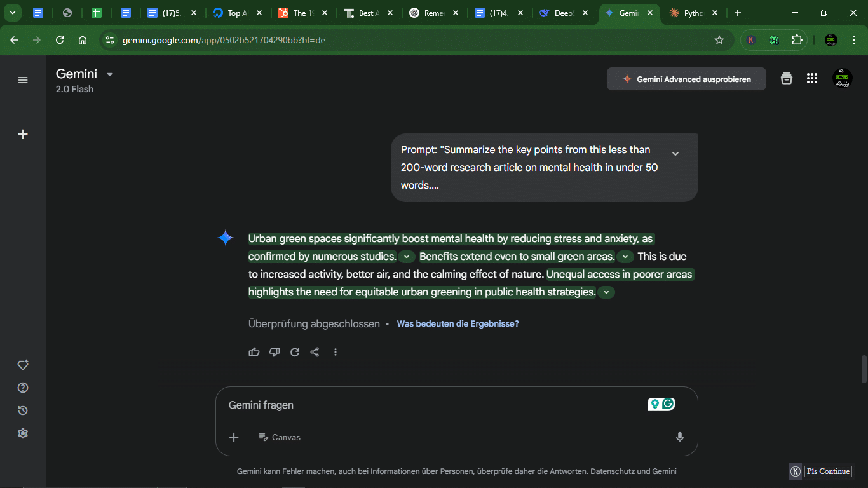The image size is (868, 488).
Task: Click the highlighted 'Unequal access in poorer areas' text
Action: tap(619, 274)
